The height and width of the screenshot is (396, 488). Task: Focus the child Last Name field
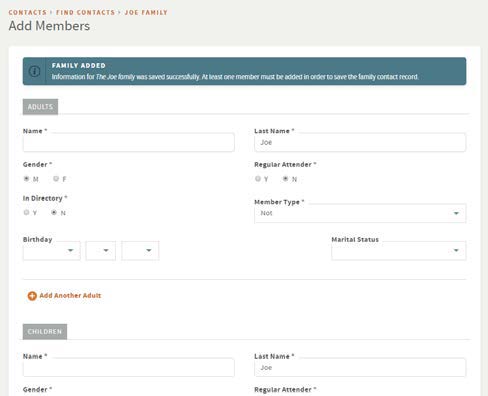[360, 368]
